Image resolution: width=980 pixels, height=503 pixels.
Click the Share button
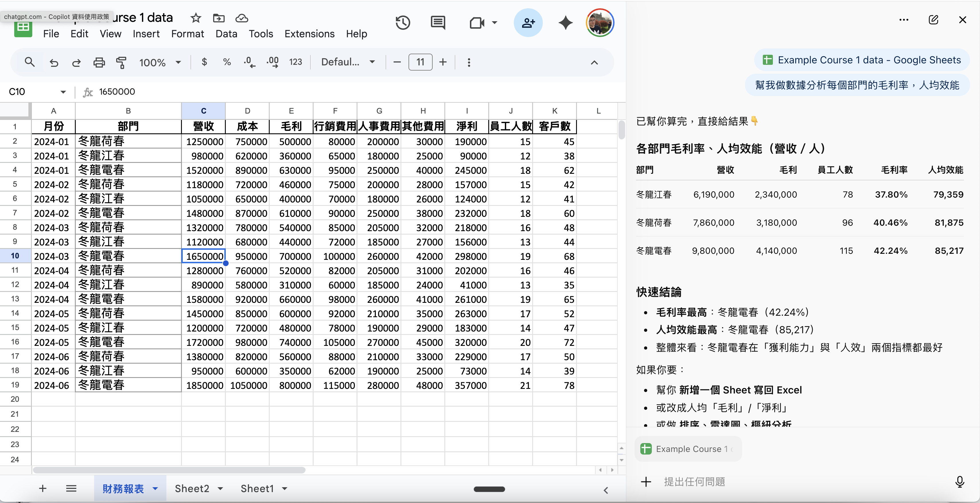[x=528, y=22]
